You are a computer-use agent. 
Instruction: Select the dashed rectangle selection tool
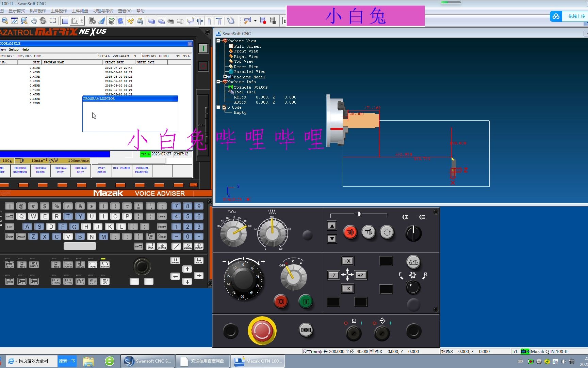pos(53,21)
